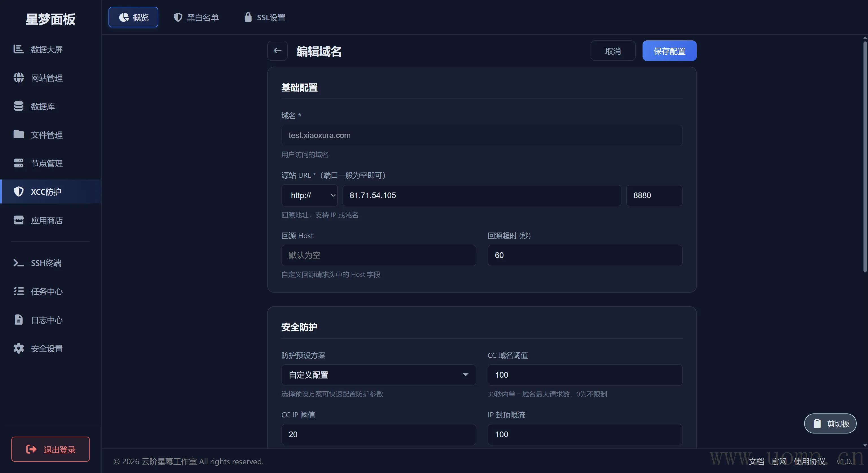868x473 pixels.
Task: Switch to the 黑白名单 tab
Action: [196, 17]
